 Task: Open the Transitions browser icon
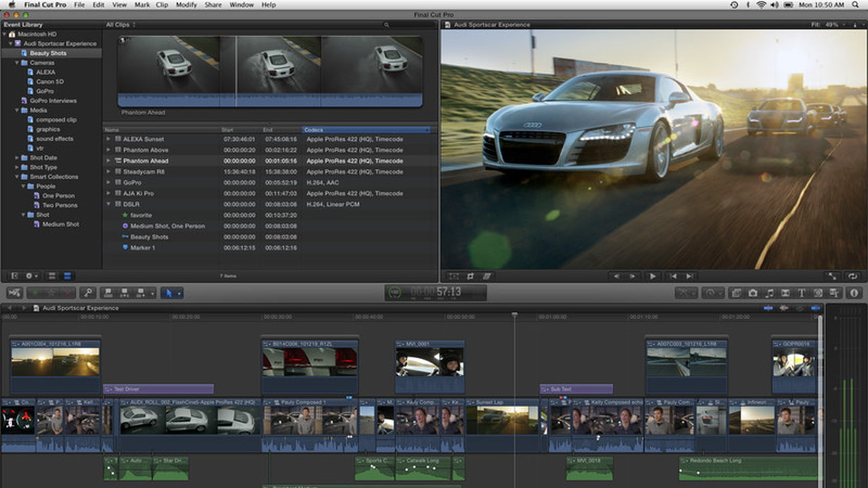(x=785, y=293)
